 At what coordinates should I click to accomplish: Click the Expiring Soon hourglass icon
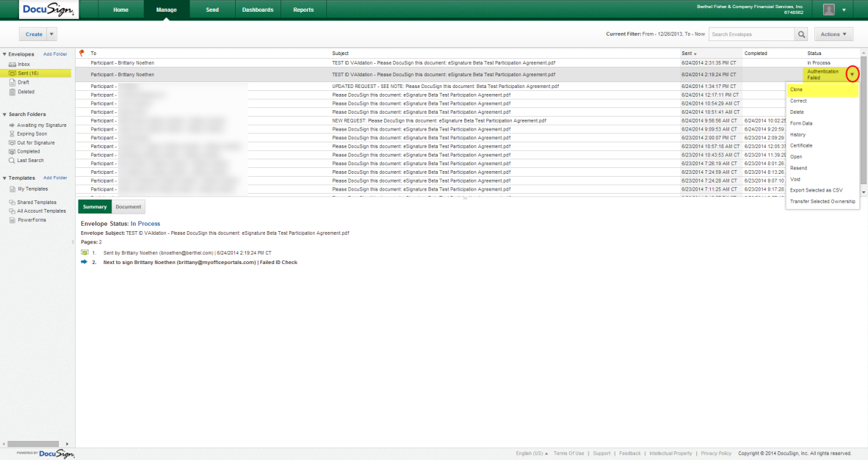click(12, 134)
